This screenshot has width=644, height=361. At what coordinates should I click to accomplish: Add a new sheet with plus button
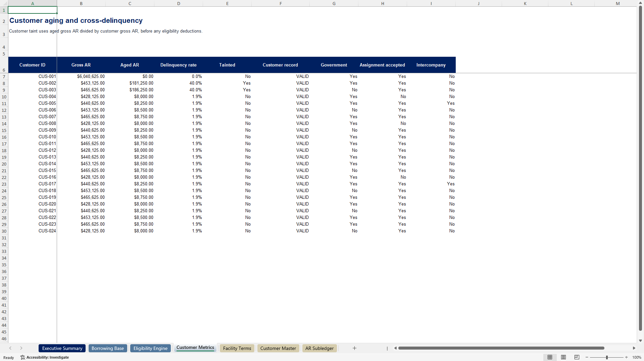[x=354, y=348]
